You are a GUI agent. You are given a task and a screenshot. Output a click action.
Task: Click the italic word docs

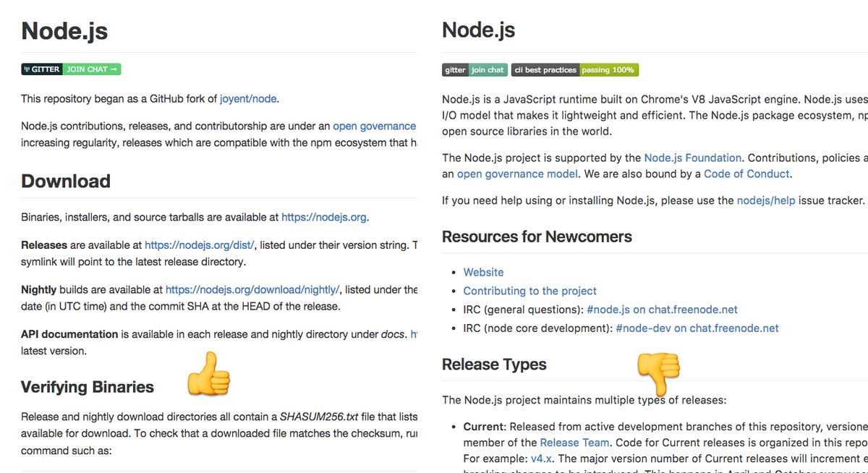pos(393,334)
